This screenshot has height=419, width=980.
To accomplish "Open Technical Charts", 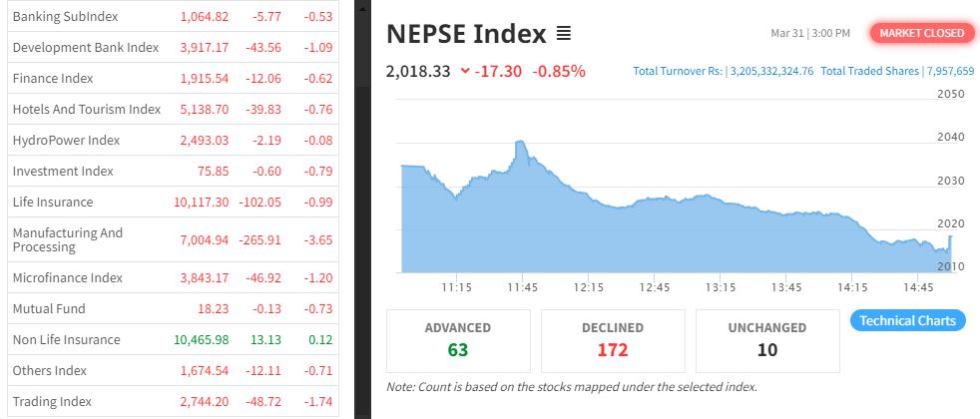I will pos(907,320).
